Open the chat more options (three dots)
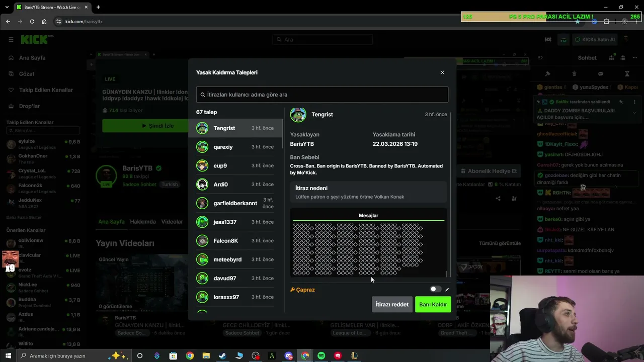This screenshot has width=644, height=362. point(634,58)
